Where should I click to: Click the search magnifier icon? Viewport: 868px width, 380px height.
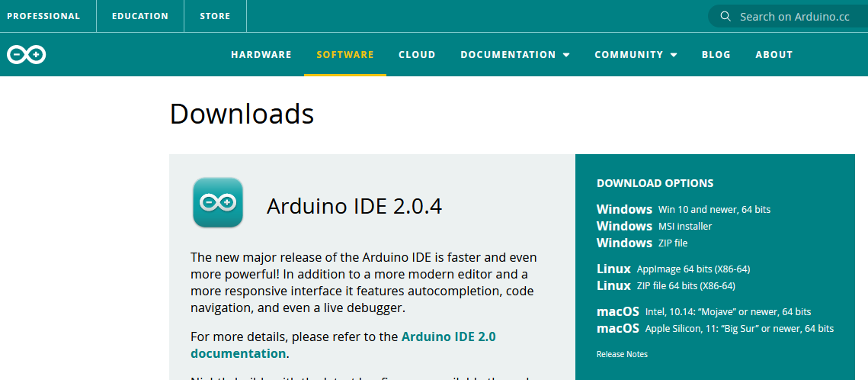click(725, 17)
